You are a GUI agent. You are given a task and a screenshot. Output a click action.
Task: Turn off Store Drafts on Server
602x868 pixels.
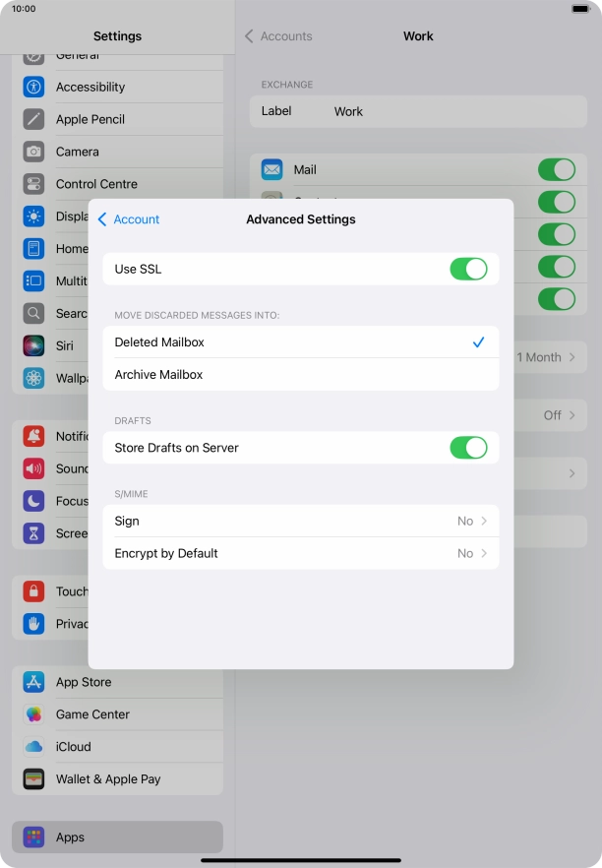468,448
